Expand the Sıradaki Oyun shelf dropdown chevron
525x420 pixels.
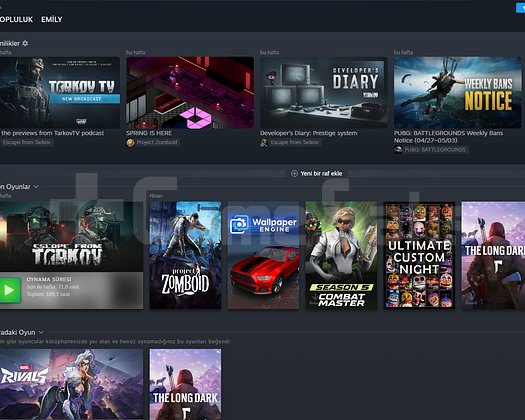pyautogui.click(x=41, y=332)
